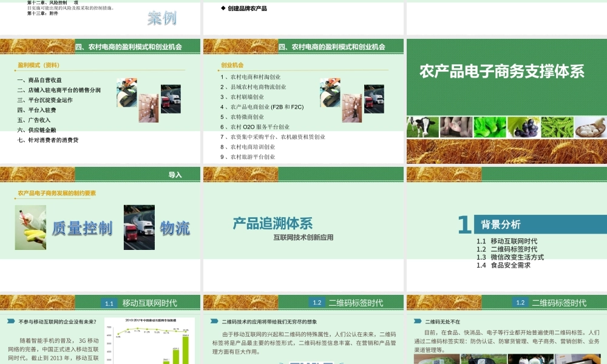
Task: Select the cow photo on the 支撑体系 slide
Action: point(422,126)
